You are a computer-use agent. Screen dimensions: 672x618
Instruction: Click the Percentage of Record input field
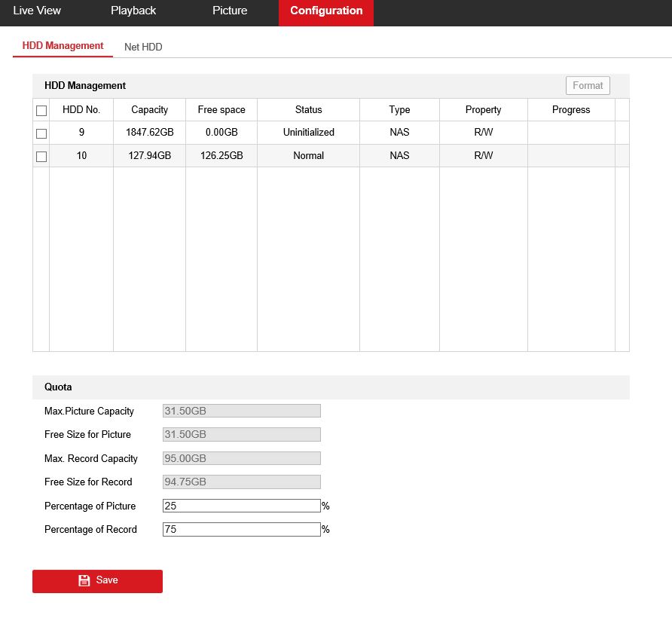coord(241,530)
